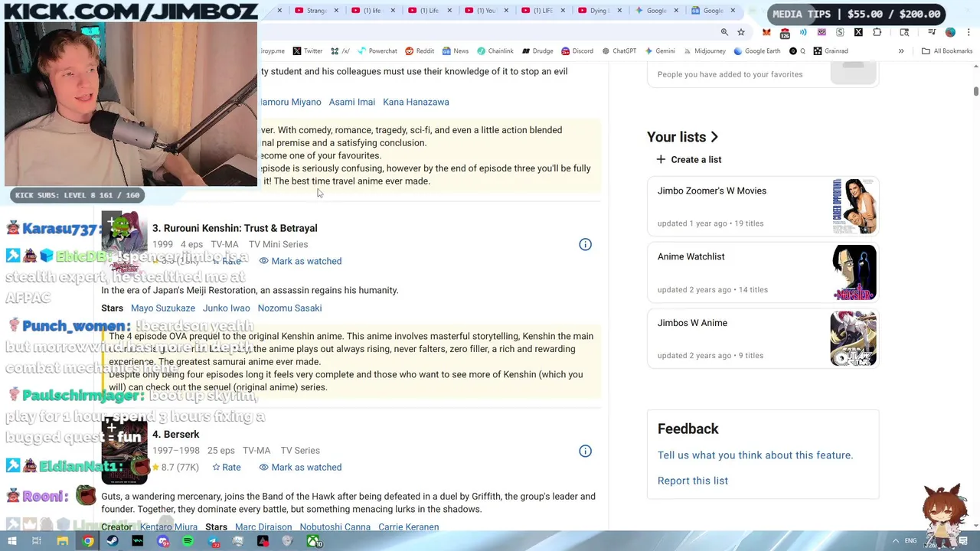Open the Chrome profile avatar

tap(950, 32)
